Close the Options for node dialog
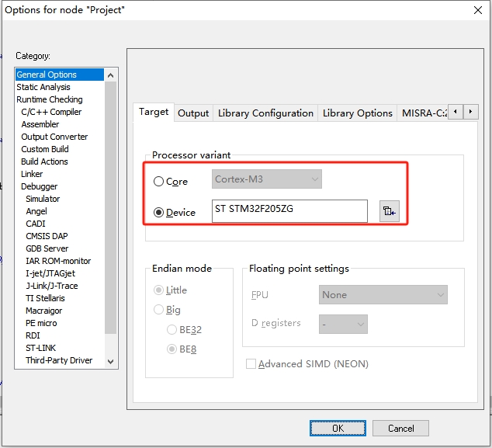 point(477,10)
